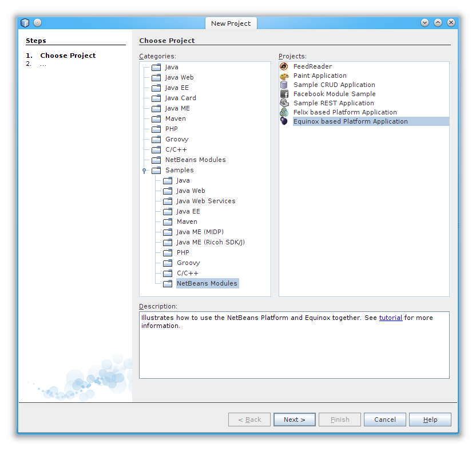The height and width of the screenshot is (451, 476).
Task: Select top-level Java EE category
Action: click(x=177, y=88)
